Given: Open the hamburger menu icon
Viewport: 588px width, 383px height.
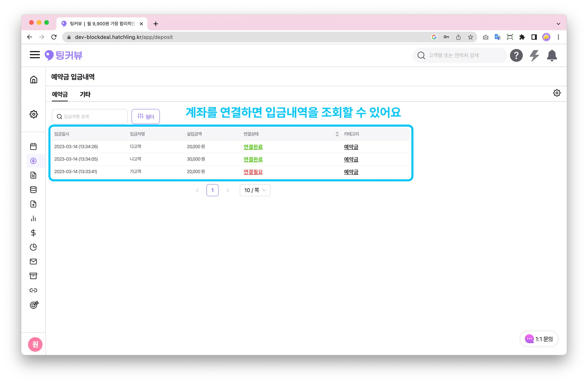Looking at the screenshot, I should pos(35,55).
